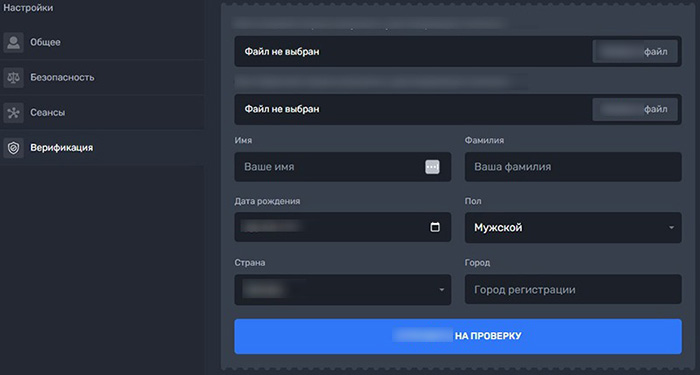The width and height of the screenshot is (700, 375).
Task: Focus the Ваша фамилия input field
Action: pyautogui.click(x=573, y=167)
